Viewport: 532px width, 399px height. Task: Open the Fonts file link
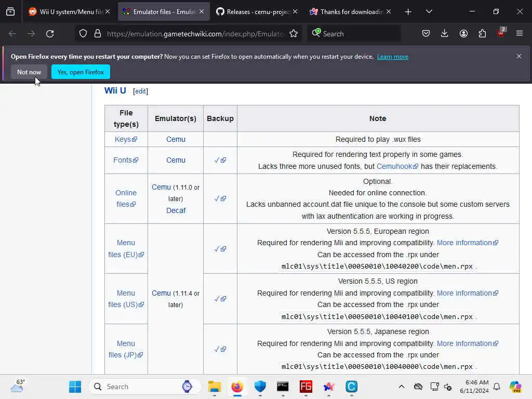coord(126,160)
